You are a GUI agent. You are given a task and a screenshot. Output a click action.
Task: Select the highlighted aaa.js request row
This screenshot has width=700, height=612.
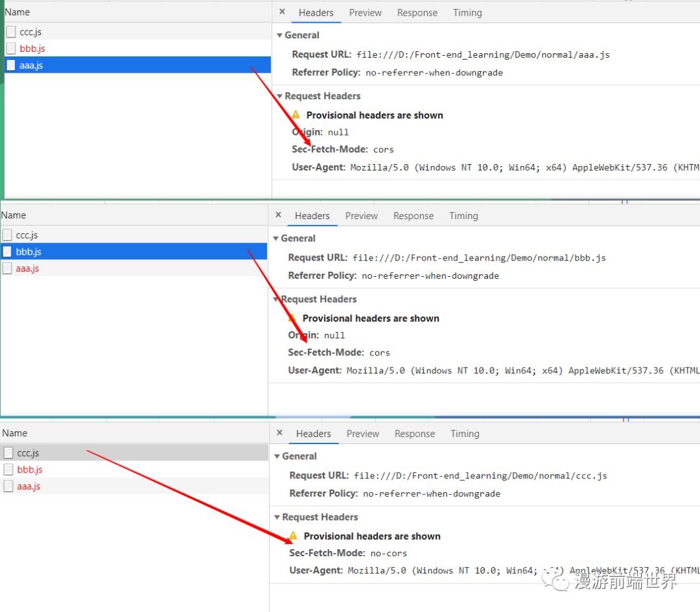137,65
